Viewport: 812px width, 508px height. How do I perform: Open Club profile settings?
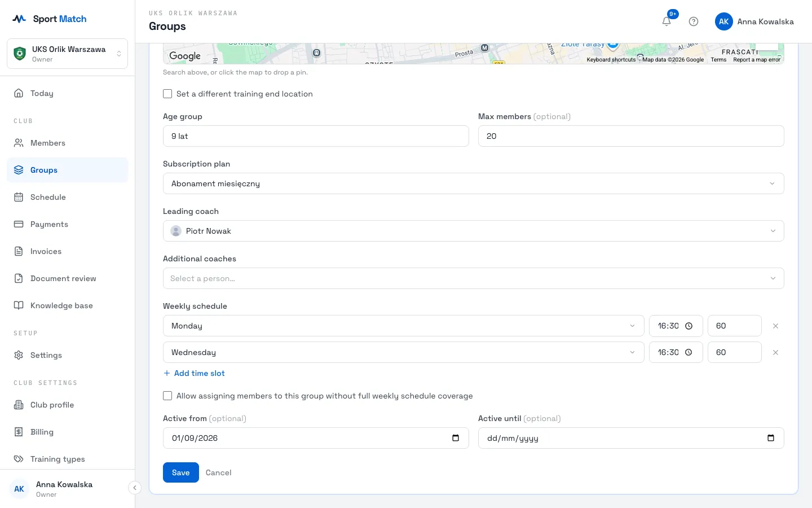68,405
